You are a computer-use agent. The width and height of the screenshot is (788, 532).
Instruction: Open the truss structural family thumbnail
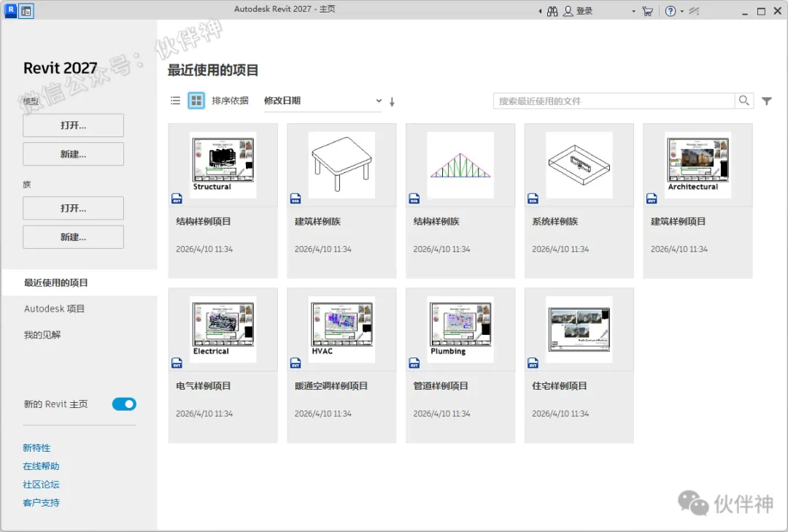click(460, 165)
